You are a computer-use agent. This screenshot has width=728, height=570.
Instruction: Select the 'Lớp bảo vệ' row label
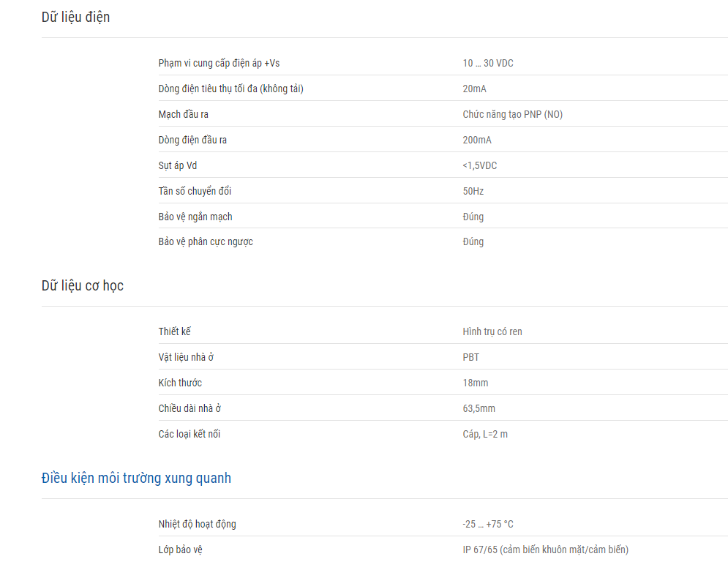click(x=180, y=550)
